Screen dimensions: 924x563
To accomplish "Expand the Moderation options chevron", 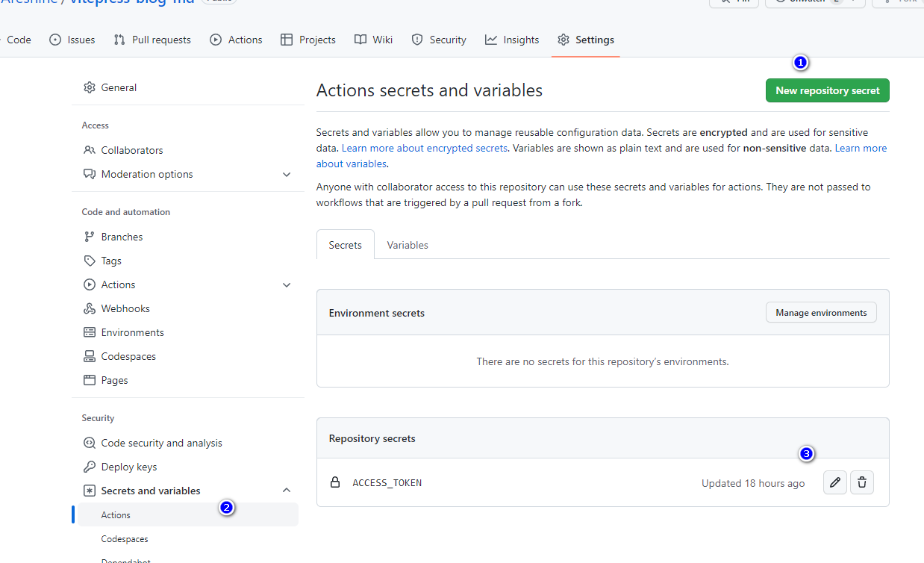I will (x=287, y=174).
